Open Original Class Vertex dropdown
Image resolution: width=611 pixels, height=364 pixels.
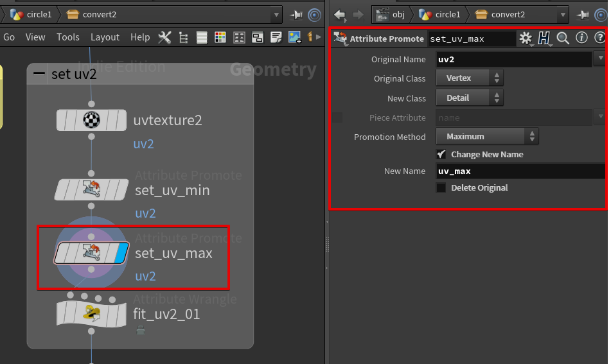(470, 78)
